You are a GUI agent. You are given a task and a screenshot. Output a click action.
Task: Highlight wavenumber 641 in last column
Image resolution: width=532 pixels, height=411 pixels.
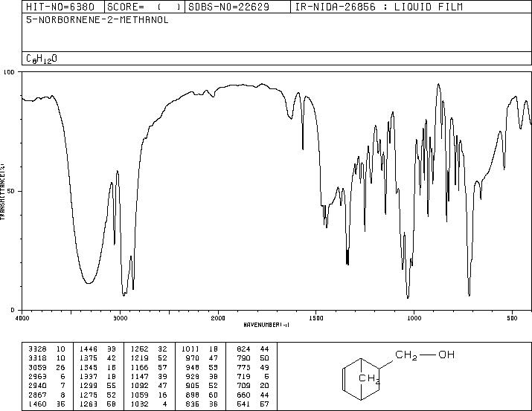(243, 404)
